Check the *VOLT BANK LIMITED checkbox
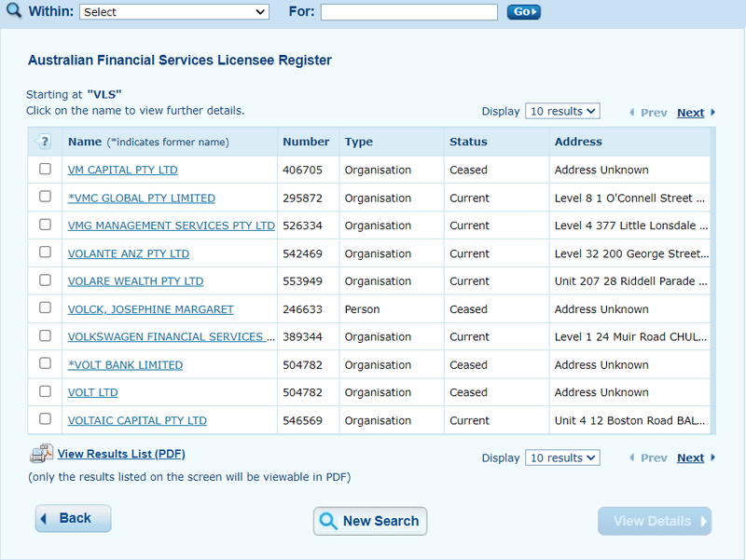The image size is (746, 560). tap(45, 363)
